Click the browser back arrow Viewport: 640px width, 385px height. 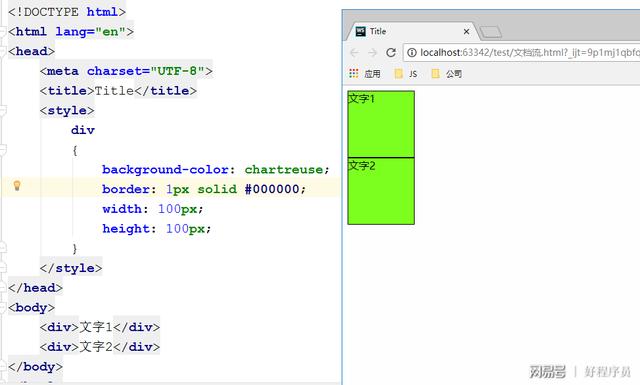354,53
